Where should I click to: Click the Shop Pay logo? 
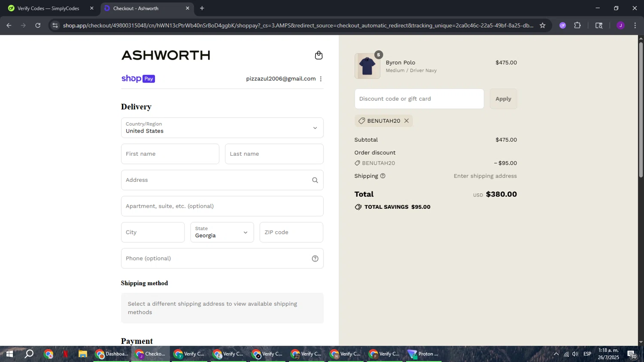(x=138, y=79)
